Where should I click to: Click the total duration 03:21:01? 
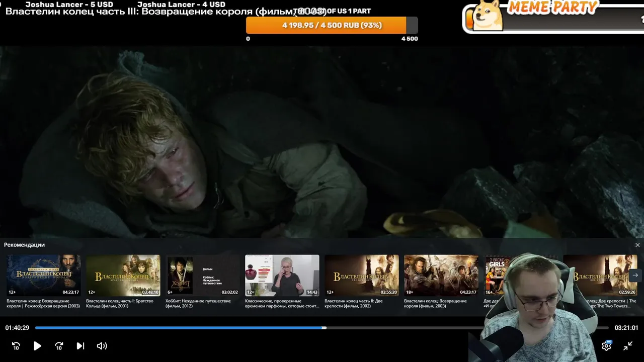pyautogui.click(x=626, y=328)
